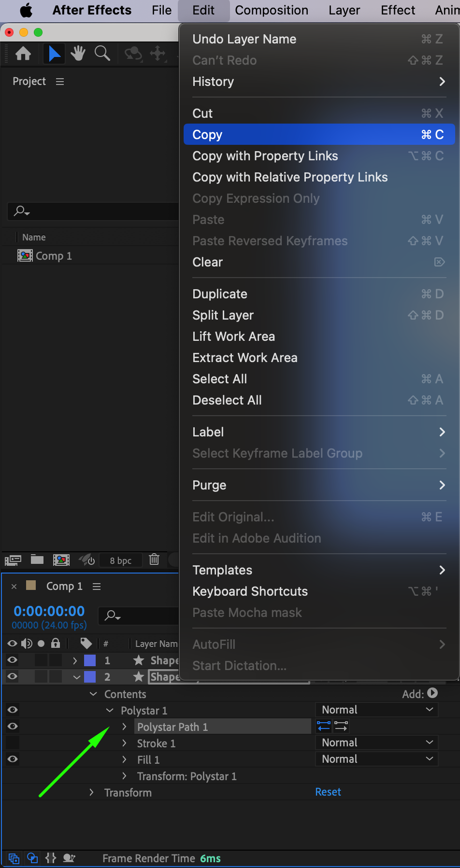
Task: Click the trash delete icon in Project panel
Action: coord(154,560)
